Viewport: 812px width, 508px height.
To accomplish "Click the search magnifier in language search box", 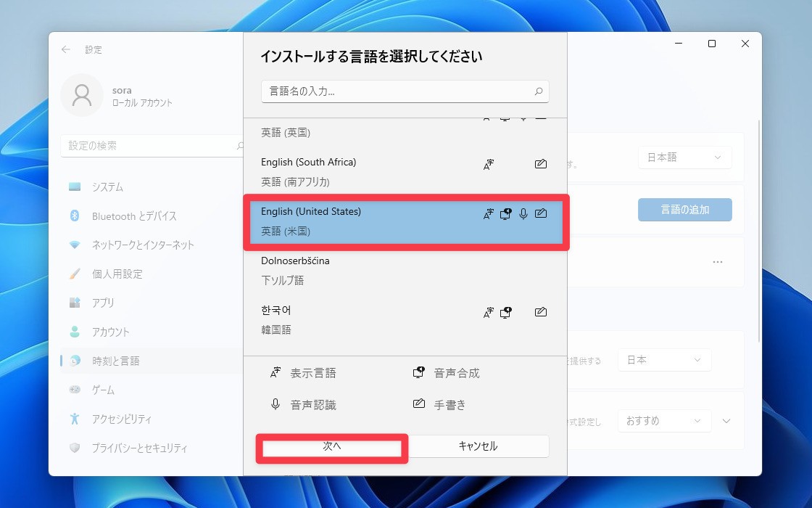I will tap(539, 91).
